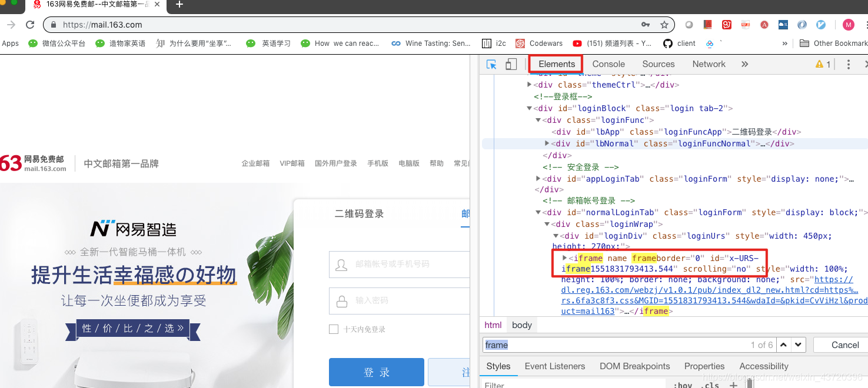Screen dimensions: 868x388
Task: Click the red round A extension icon
Action: (764, 25)
